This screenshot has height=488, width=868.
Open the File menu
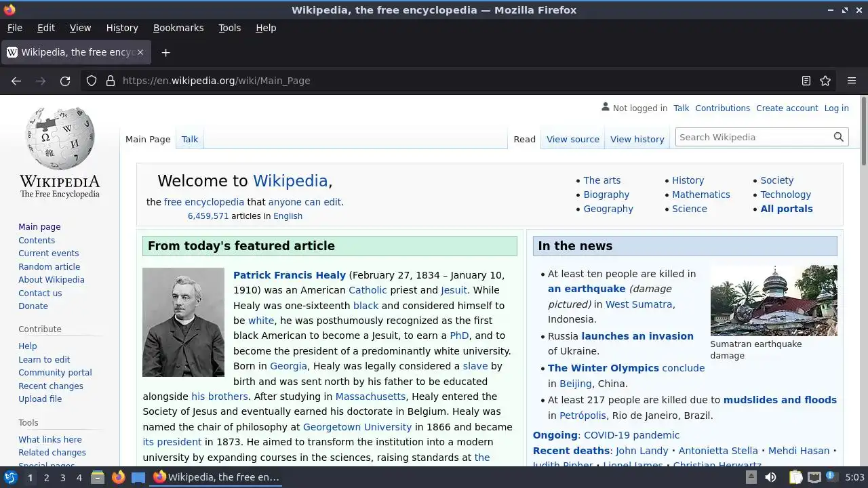[14, 28]
